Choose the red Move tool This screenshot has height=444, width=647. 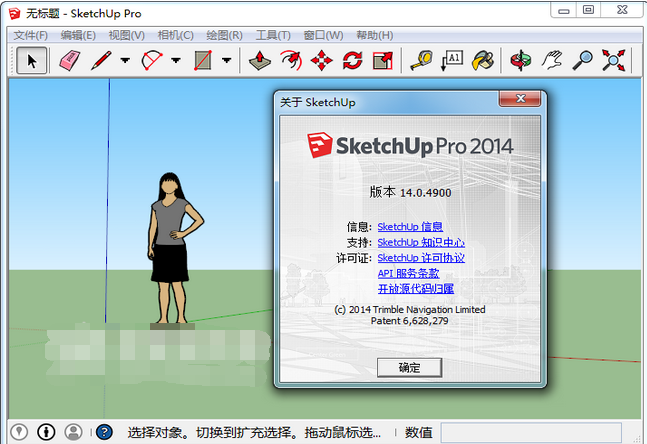click(x=321, y=60)
